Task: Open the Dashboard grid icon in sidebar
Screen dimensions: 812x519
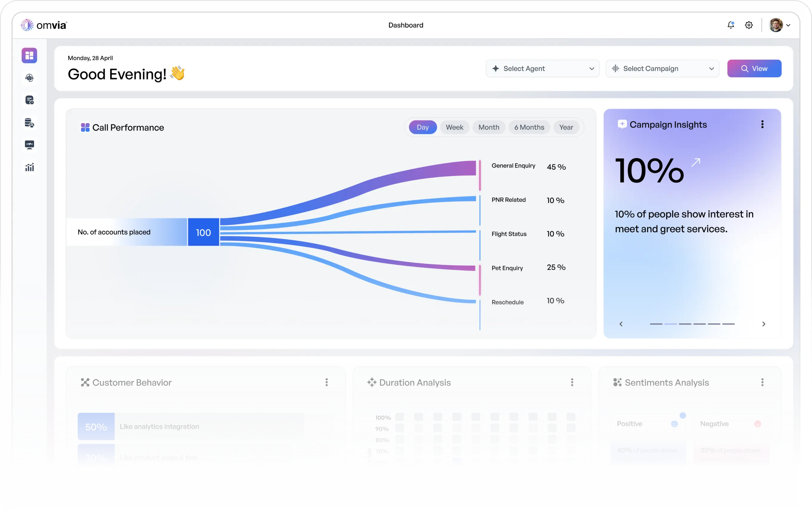Action: point(29,55)
